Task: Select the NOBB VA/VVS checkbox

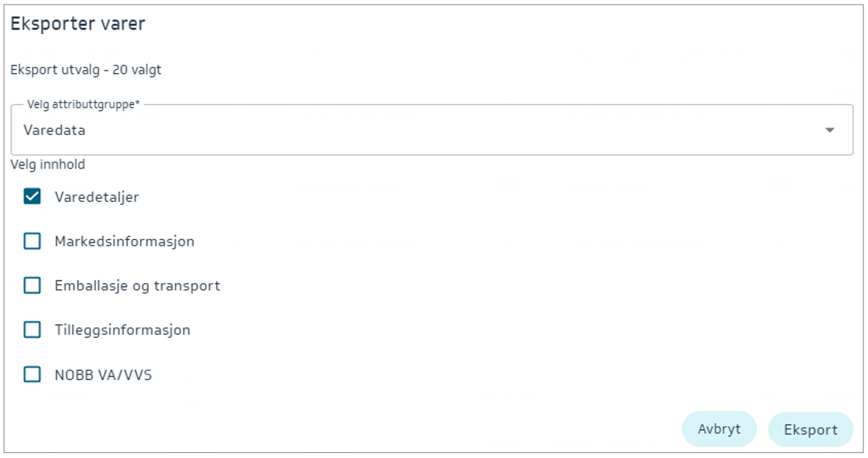Action: pyautogui.click(x=32, y=375)
